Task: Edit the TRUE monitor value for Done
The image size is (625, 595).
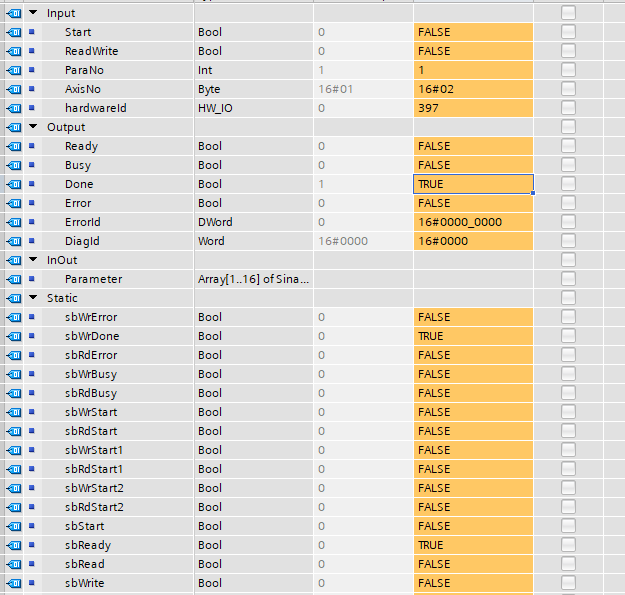Action: pyautogui.click(x=472, y=184)
